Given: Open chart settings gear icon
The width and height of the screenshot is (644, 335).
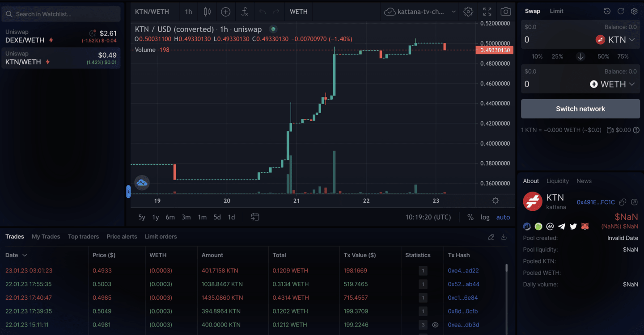Looking at the screenshot, I should point(468,12).
